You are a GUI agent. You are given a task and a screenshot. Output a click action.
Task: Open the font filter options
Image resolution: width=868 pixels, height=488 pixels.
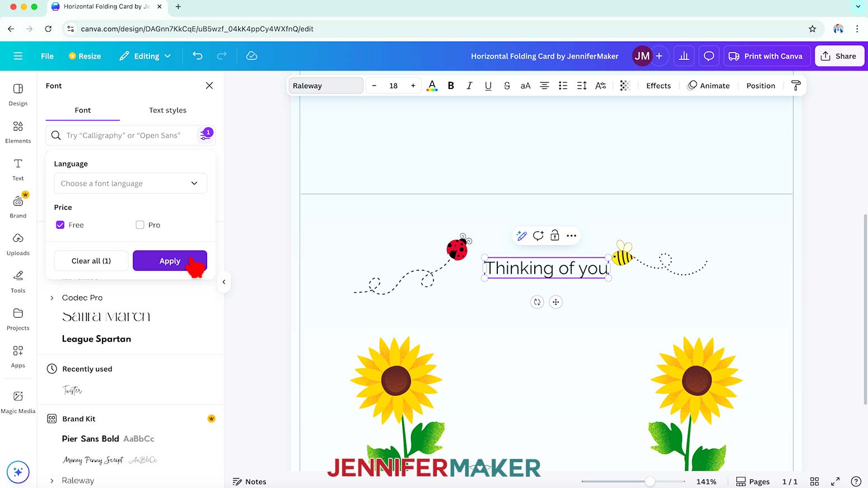pyautogui.click(x=206, y=135)
